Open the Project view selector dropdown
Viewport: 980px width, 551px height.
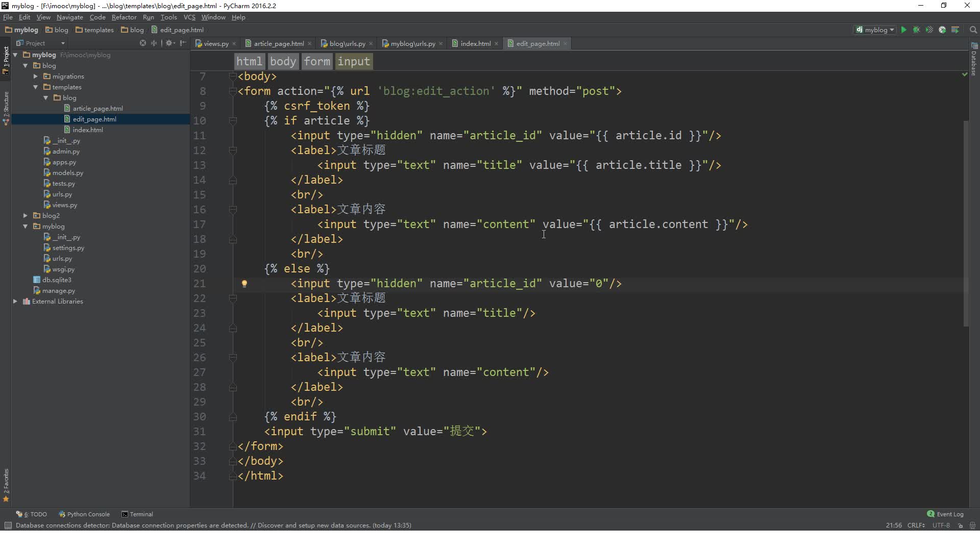point(41,43)
